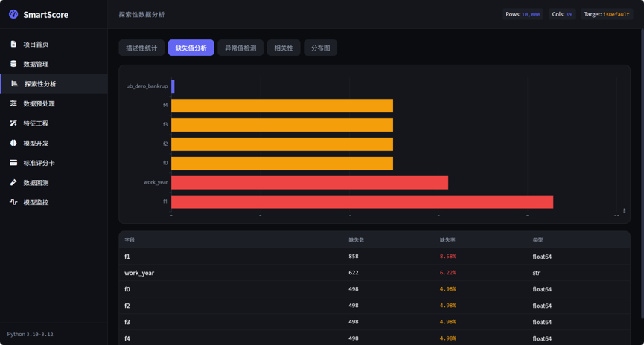
Task: Click the ub_dero_bankrup chart axis label
Action: point(147,86)
